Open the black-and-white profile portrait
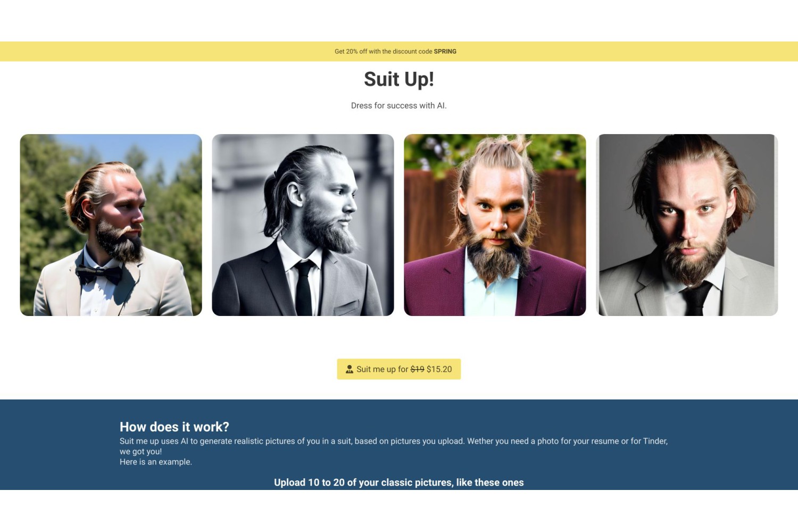The height and width of the screenshot is (532, 798). point(303,225)
